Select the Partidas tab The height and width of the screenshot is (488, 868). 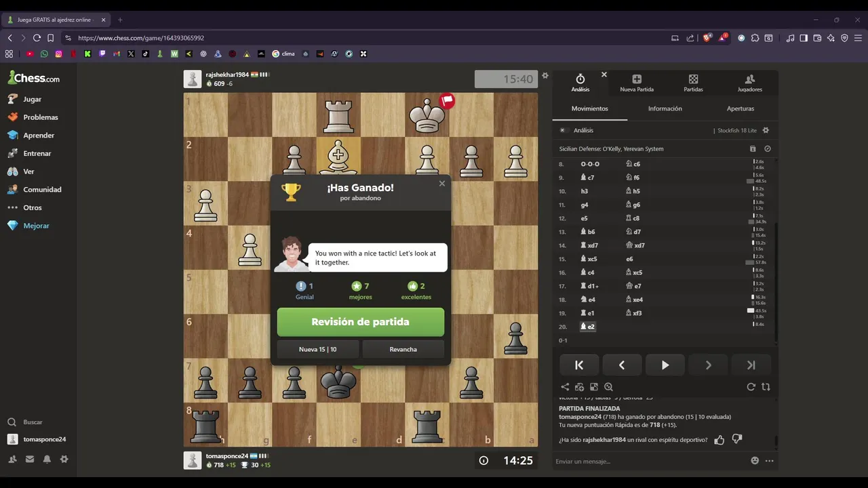tap(693, 83)
